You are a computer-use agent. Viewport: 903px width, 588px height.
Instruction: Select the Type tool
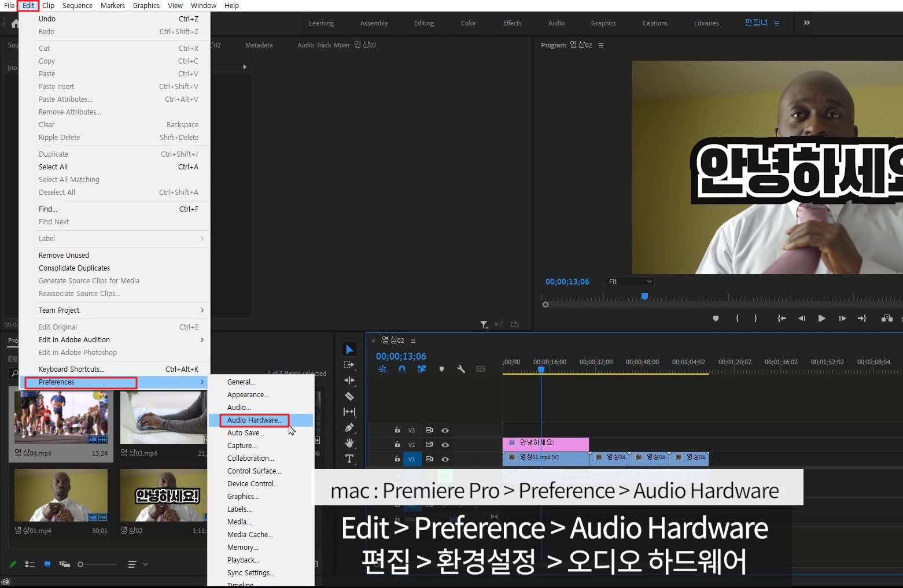click(x=349, y=458)
